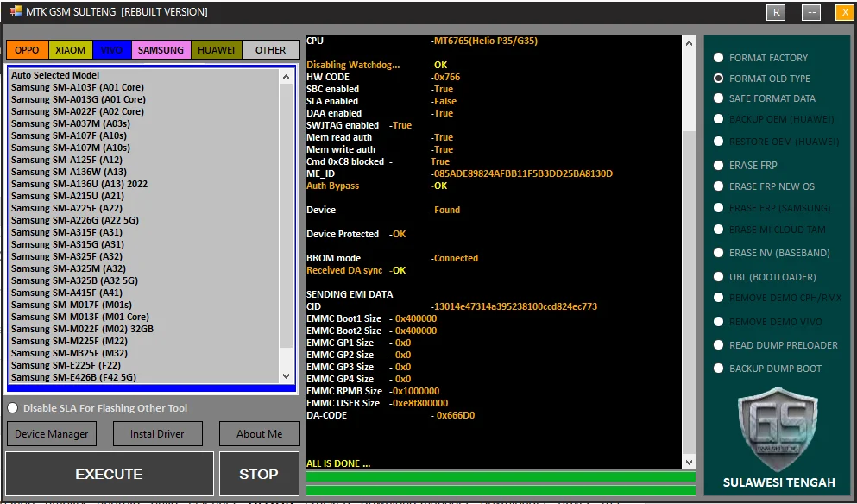
Task: Open Device Manager
Action: click(x=52, y=434)
